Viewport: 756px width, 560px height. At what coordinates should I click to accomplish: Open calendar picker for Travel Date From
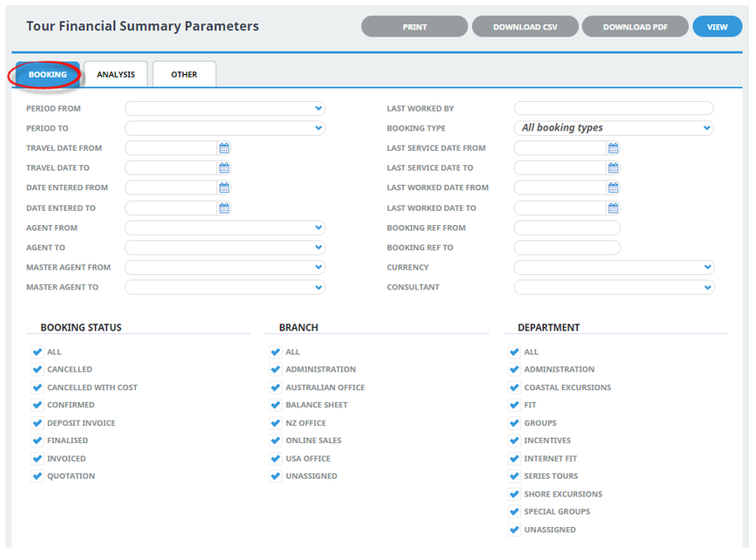coord(224,148)
